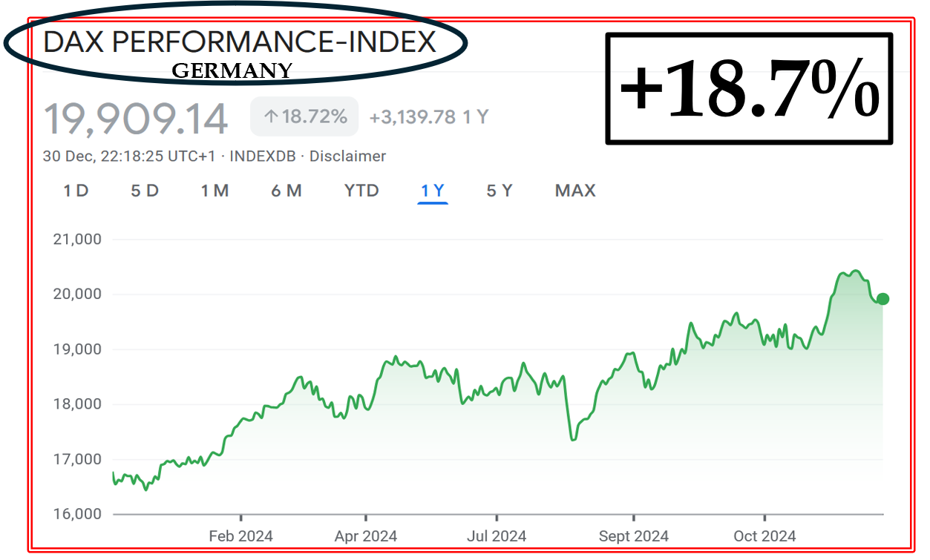
Task: Click the Apr 2024 axis label
Action: pyautogui.click(x=366, y=536)
